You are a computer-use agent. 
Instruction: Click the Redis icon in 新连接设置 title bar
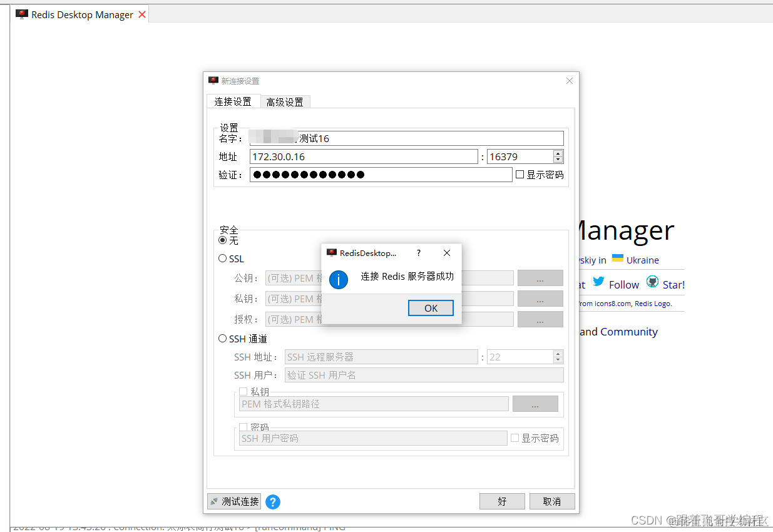click(213, 81)
